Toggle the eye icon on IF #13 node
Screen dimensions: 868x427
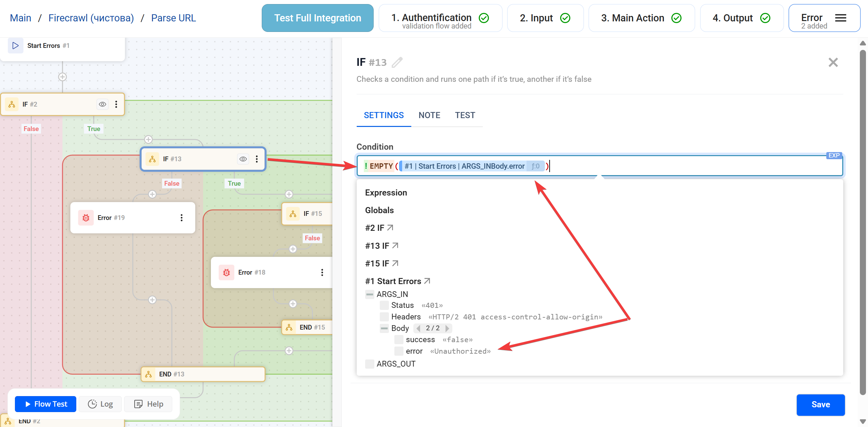click(243, 159)
